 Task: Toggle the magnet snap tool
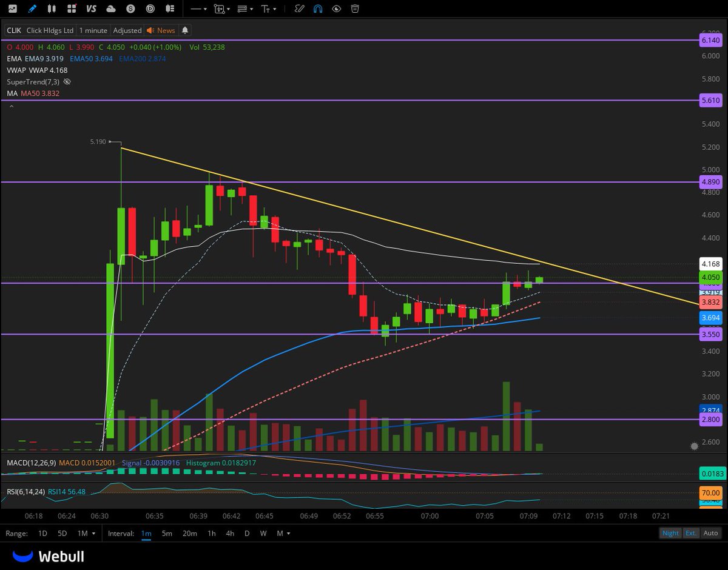317,9
